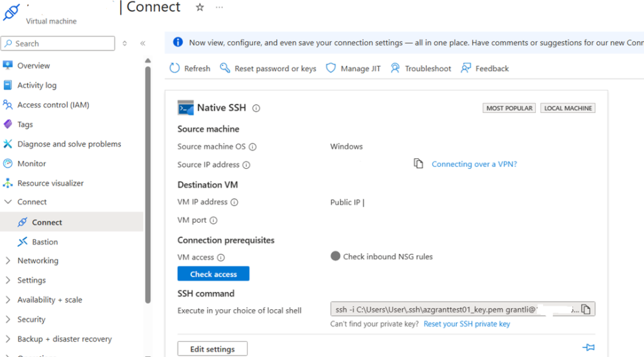This screenshot has width=644, height=357.
Task: Open Feedback
Action: coord(485,68)
